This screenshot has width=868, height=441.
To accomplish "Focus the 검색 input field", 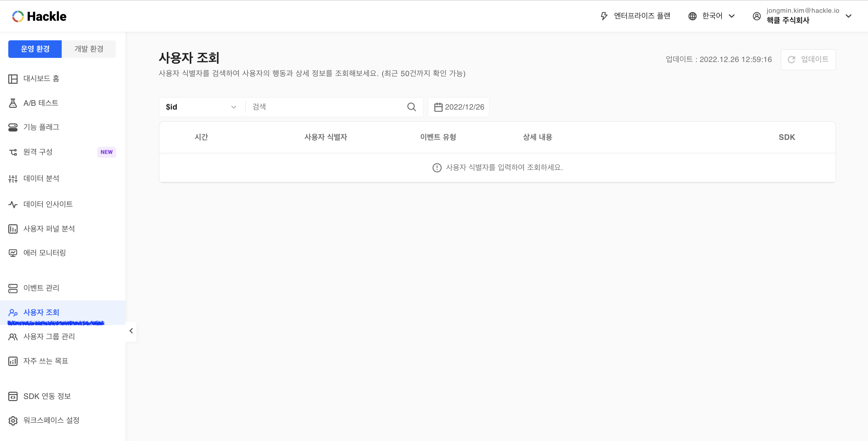I will [x=326, y=107].
